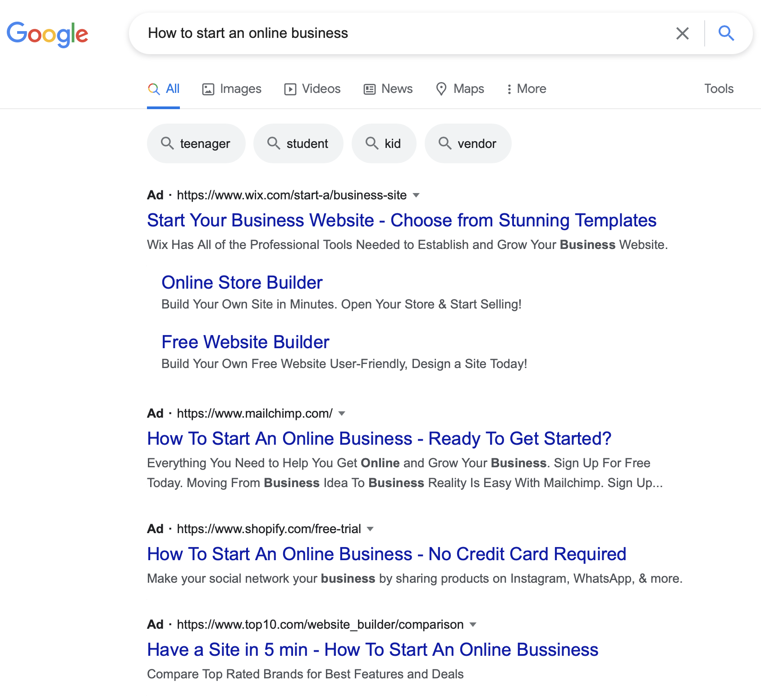
Task: Open the News results tab
Action: (x=388, y=89)
